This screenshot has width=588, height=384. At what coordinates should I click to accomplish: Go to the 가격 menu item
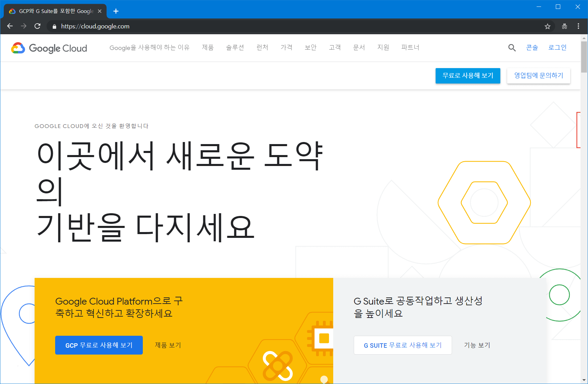[x=286, y=48]
